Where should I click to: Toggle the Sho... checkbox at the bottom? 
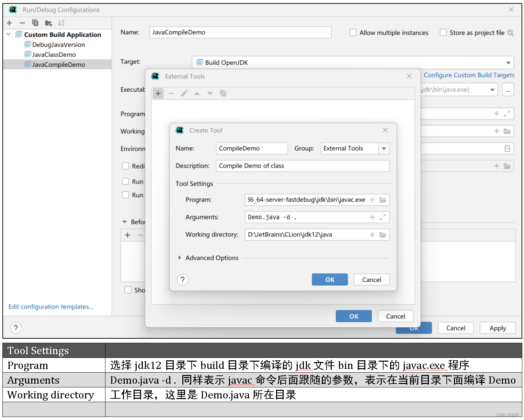coord(128,290)
